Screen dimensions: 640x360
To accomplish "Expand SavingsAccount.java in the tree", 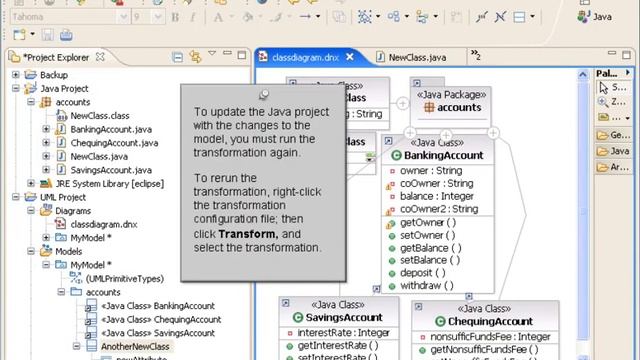I will tap(46, 170).
